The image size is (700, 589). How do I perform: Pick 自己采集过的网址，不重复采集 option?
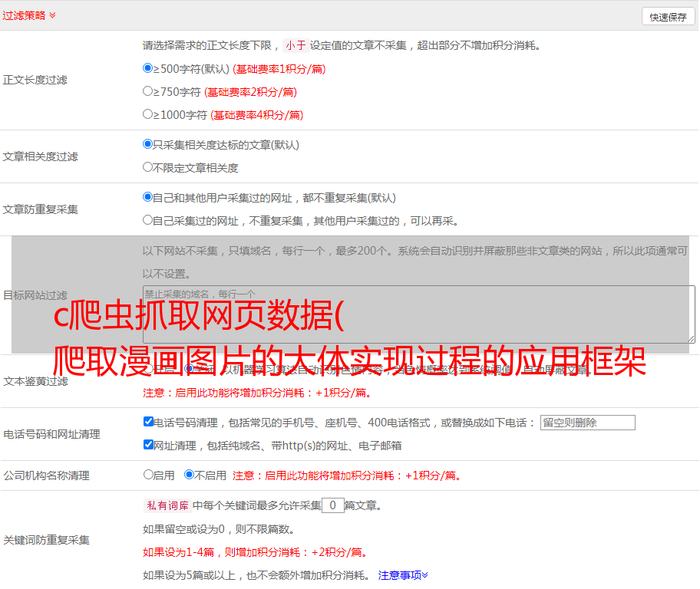point(148,220)
